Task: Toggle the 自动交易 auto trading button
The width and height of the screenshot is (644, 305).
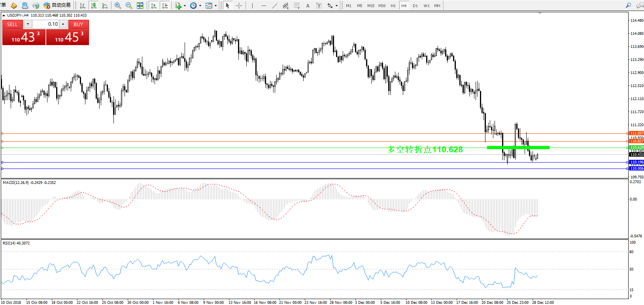Action: click(57, 6)
